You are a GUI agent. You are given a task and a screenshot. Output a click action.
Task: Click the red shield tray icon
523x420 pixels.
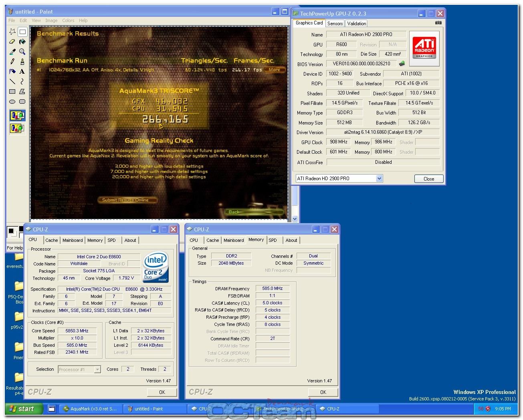(x=488, y=409)
